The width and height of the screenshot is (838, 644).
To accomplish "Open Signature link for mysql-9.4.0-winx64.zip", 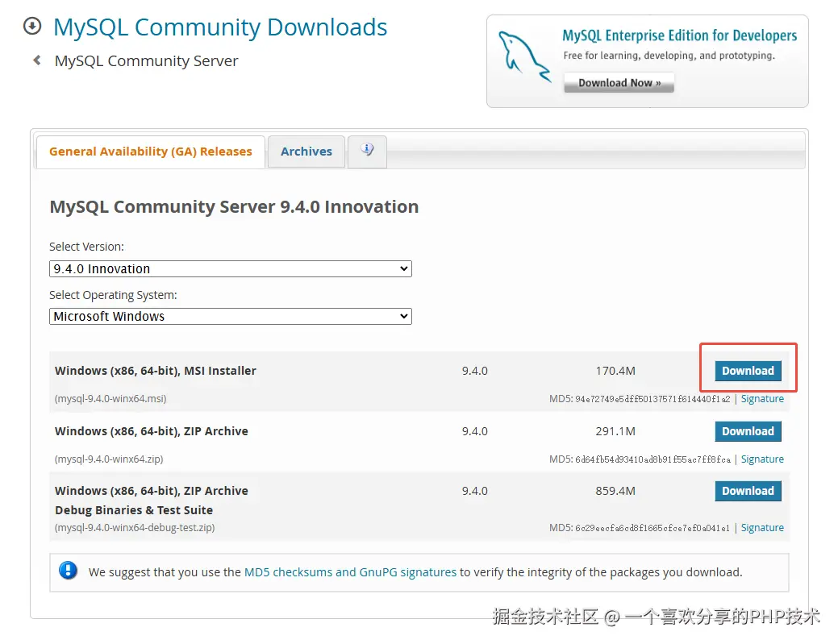I will click(762, 459).
